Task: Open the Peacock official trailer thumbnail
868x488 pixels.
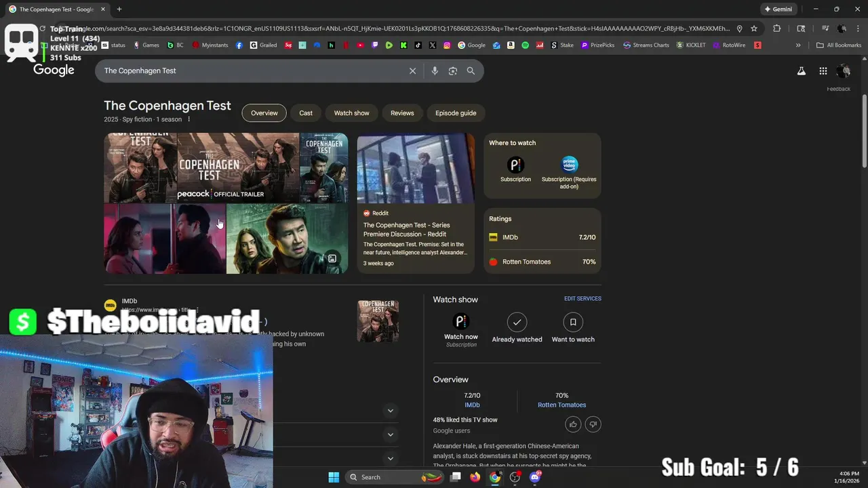Action: click(x=238, y=167)
